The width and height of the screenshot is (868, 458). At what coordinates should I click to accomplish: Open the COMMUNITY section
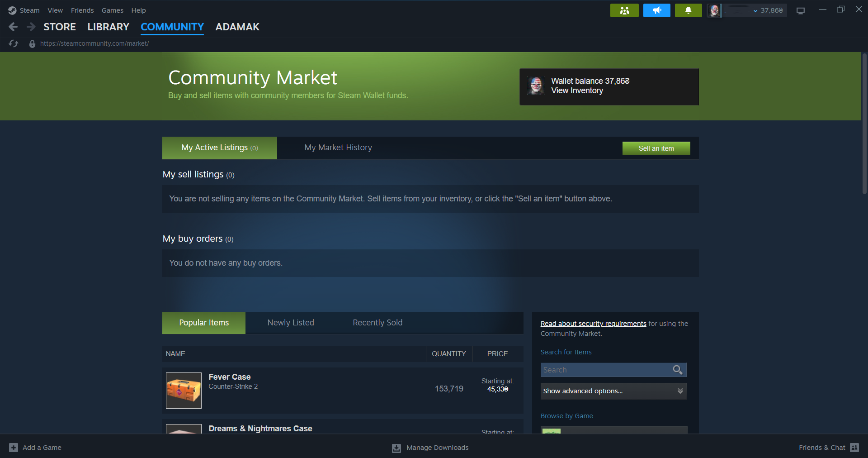[172, 27]
